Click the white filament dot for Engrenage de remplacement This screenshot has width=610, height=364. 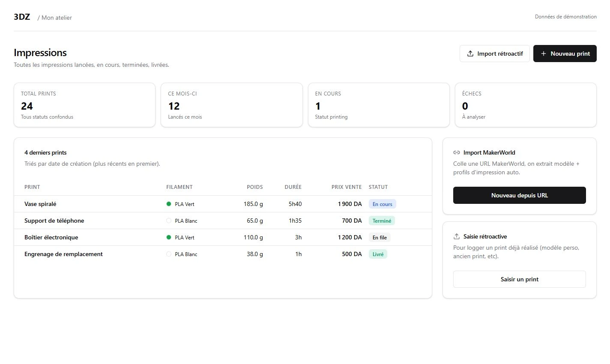pos(169,254)
